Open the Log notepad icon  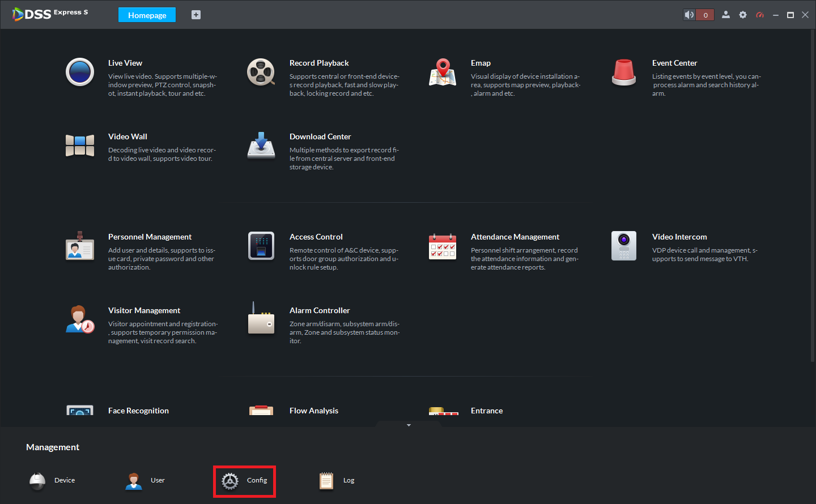coord(326,481)
